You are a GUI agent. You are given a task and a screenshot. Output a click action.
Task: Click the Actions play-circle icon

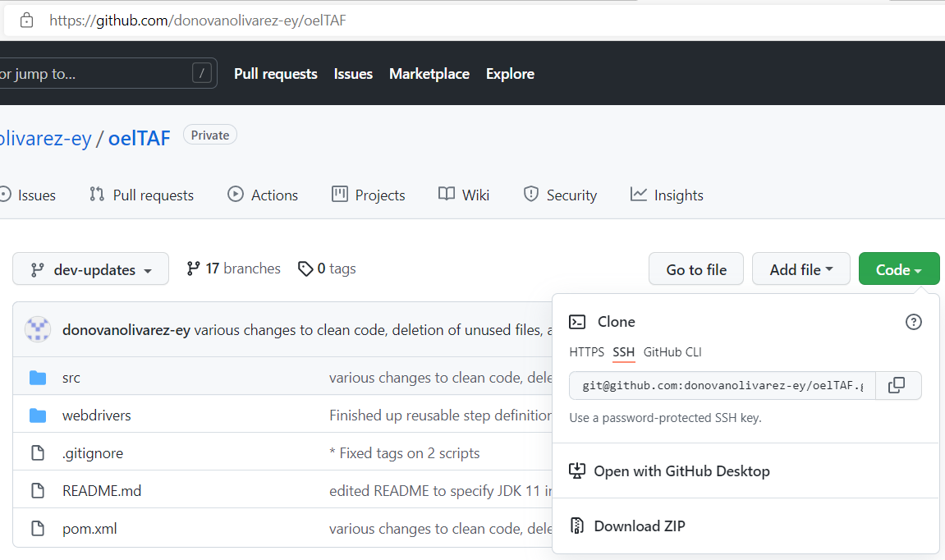[x=235, y=194]
